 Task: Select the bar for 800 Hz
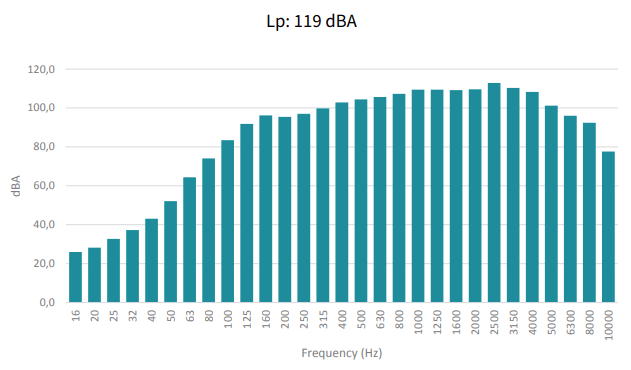399,198
